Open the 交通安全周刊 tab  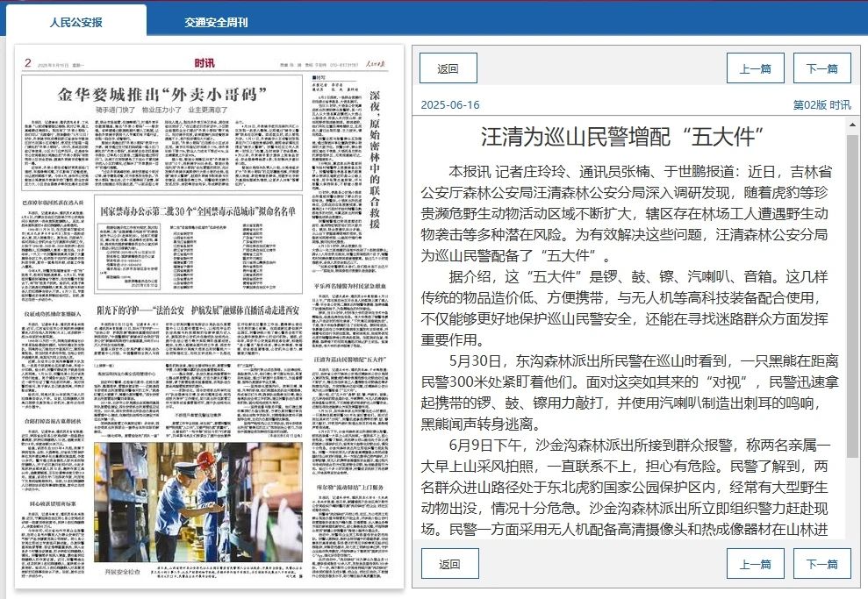click(x=216, y=23)
